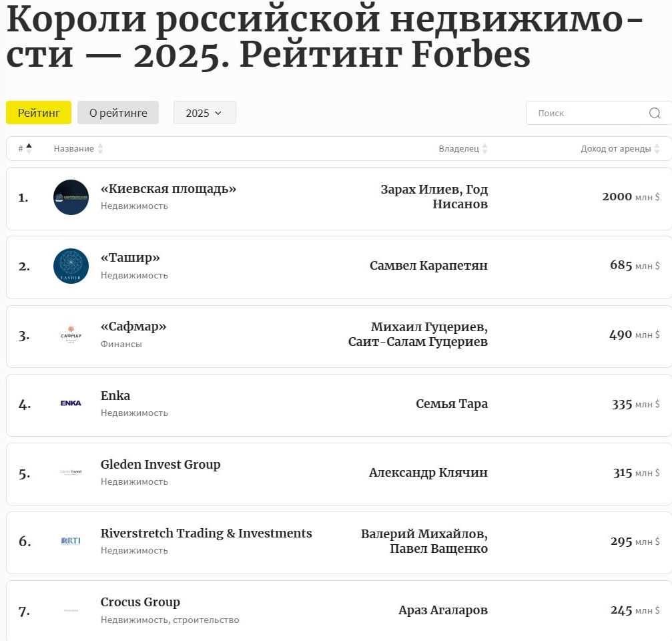Open the Enka company logo
The height and width of the screenshot is (641, 672).
click(x=71, y=403)
